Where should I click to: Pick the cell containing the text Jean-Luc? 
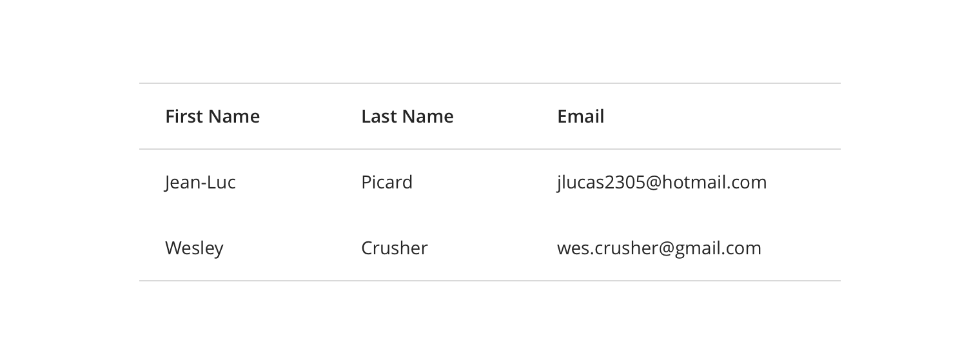(x=200, y=182)
